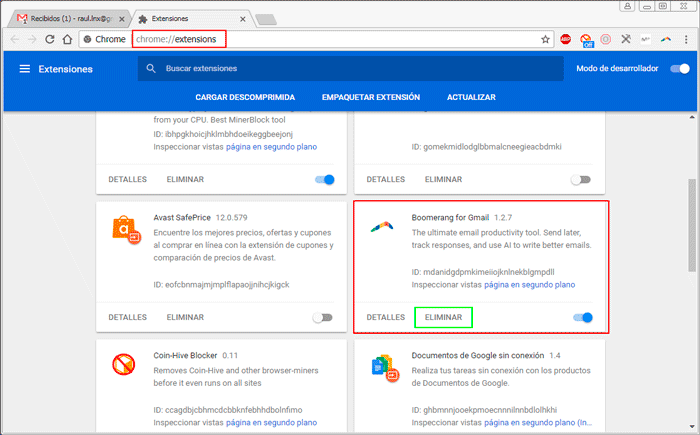The image size is (700, 435).
Task: Bookmark this page with the star icon
Action: point(545,39)
